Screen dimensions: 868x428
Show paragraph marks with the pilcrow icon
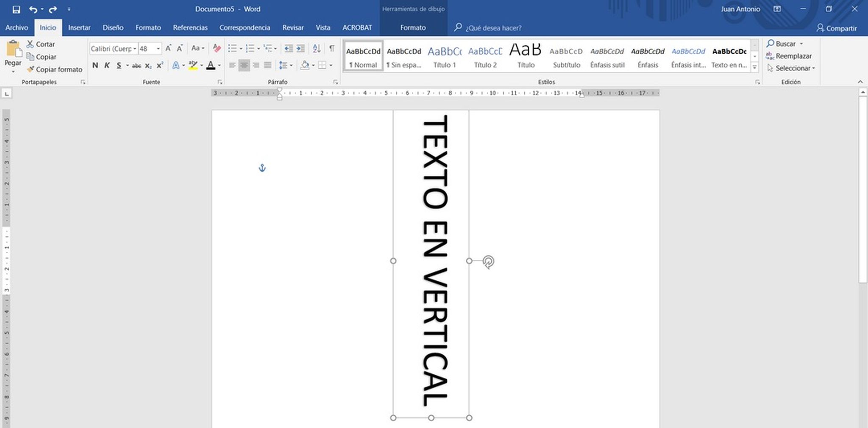click(x=331, y=48)
